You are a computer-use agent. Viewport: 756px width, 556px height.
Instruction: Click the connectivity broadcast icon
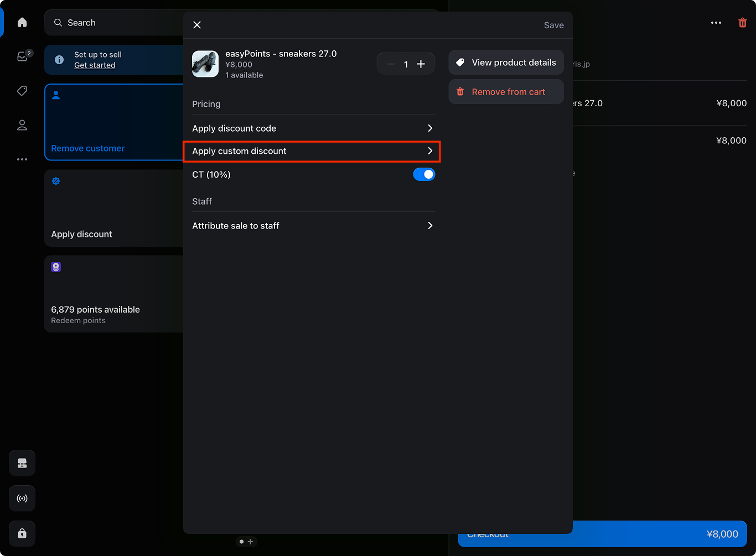pos(22,498)
